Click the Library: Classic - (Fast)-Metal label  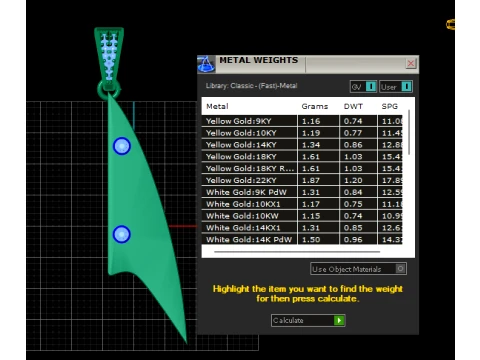coord(251,86)
